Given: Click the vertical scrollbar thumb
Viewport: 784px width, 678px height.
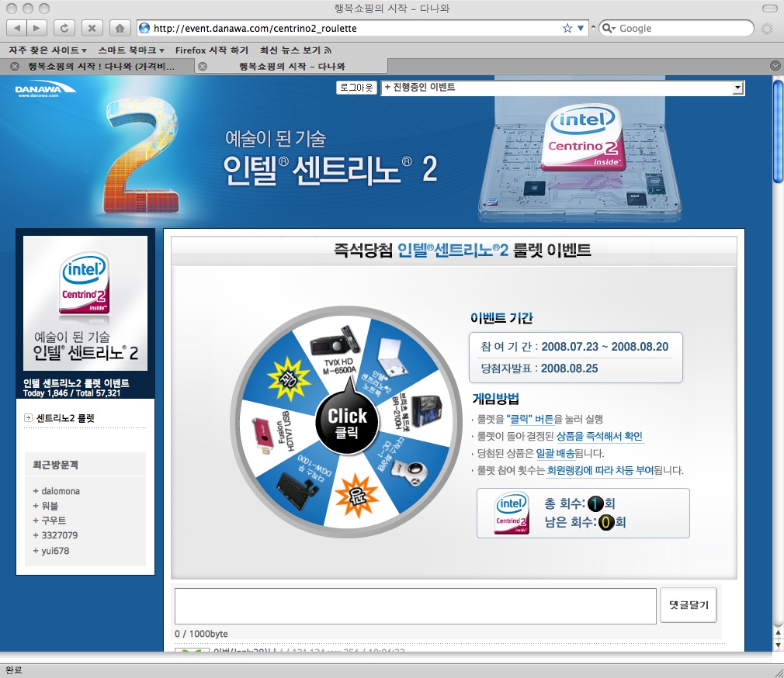Looking at the screenshot, I should click(778, 131).
